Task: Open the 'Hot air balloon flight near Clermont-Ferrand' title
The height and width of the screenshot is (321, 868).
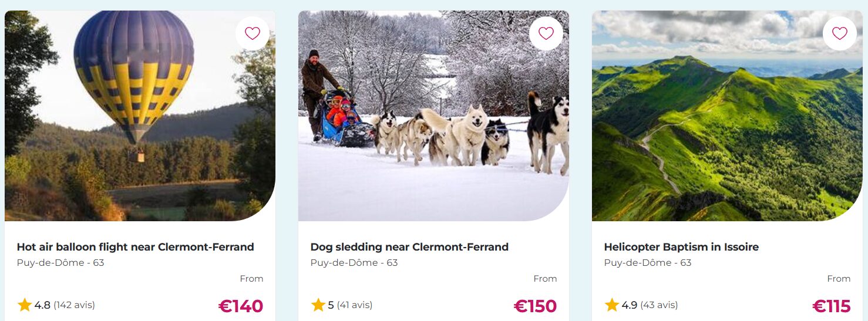Action: 136,247
